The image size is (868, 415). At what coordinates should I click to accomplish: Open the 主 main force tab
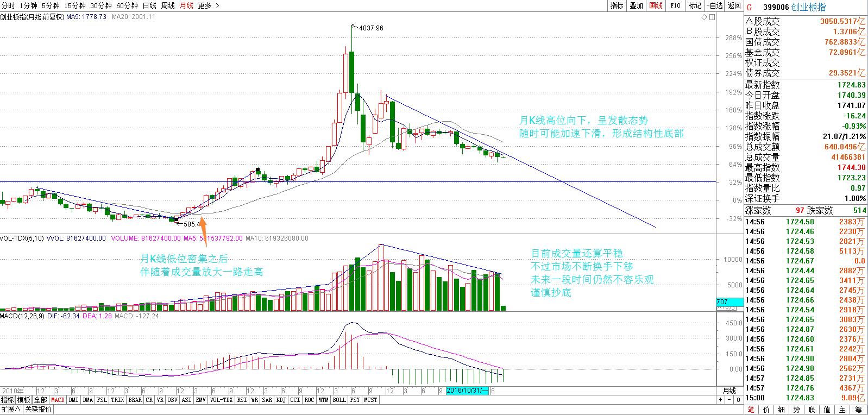pos(842,410)
